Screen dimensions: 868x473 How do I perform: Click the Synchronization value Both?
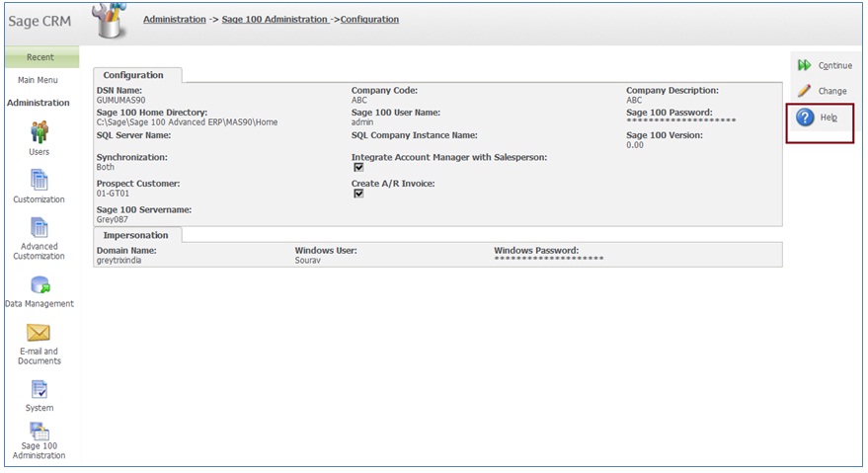(106, 167)
